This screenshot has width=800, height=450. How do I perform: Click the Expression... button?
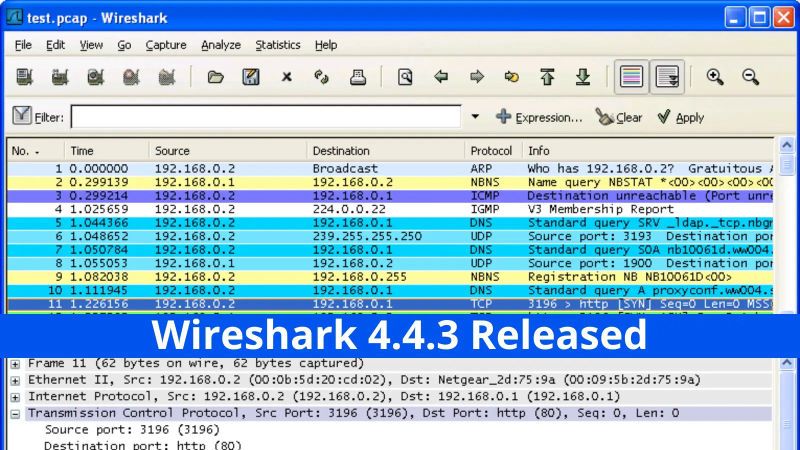tap(539, 117)
